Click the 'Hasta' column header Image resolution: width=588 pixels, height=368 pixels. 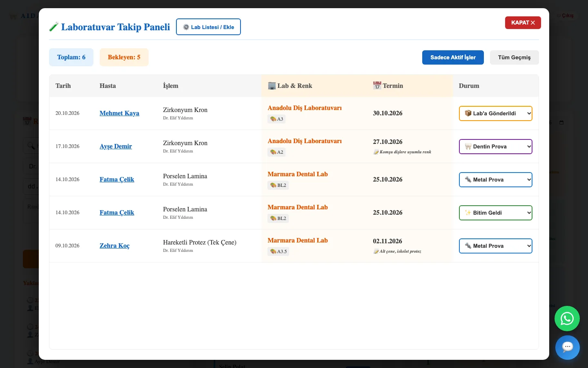coord(108,86)
